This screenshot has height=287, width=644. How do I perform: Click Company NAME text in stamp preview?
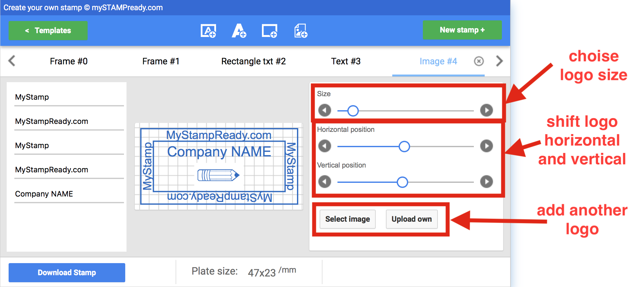(x=219, y=152)
